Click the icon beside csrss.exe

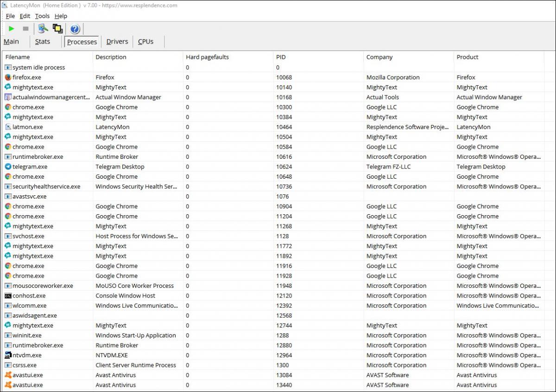click(8, 365)
